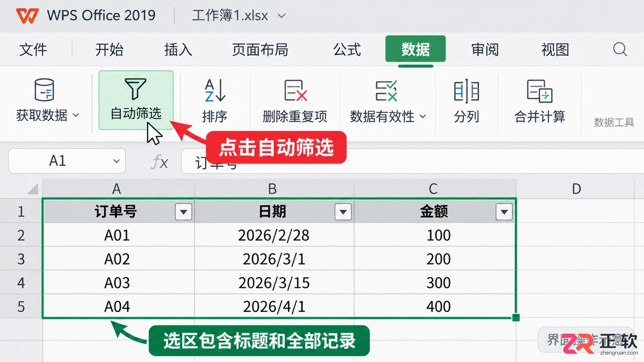The image size is (644, 362).
Task: Click cell containing A04
Action: coord(119,306)
